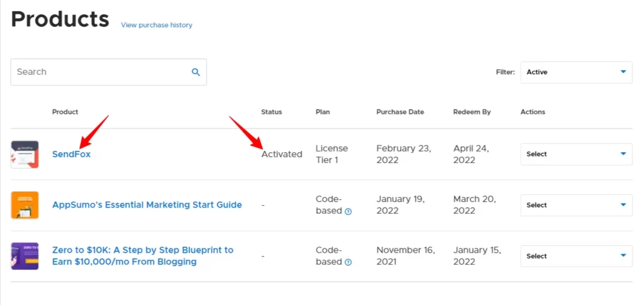Click the Product column header
Image resolution: width=644 pixels, height=305 pixels.
65,112
